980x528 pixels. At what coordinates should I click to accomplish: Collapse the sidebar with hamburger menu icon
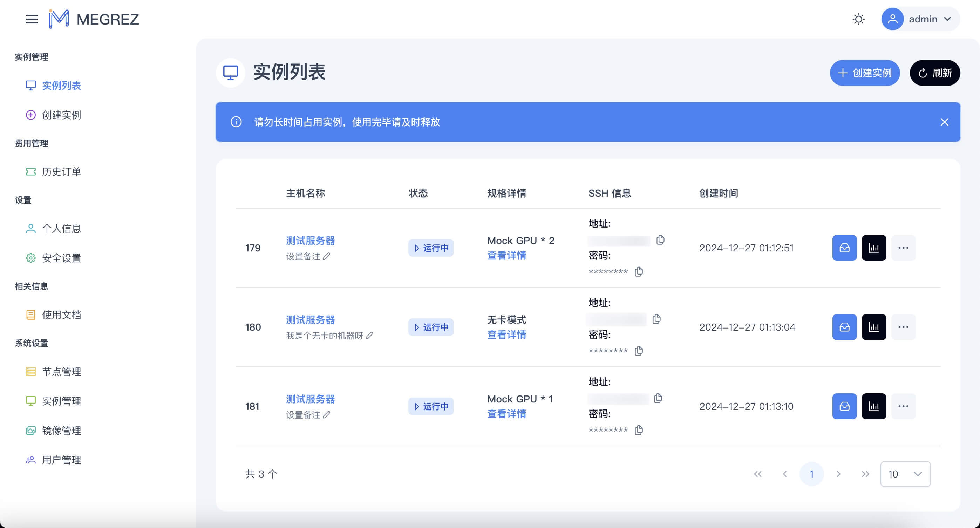(32, 19)
